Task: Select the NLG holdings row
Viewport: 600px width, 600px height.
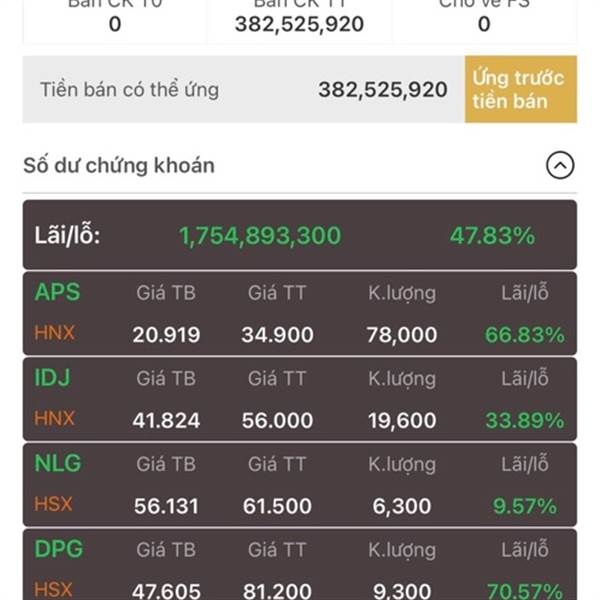Action: coord(300,485)
